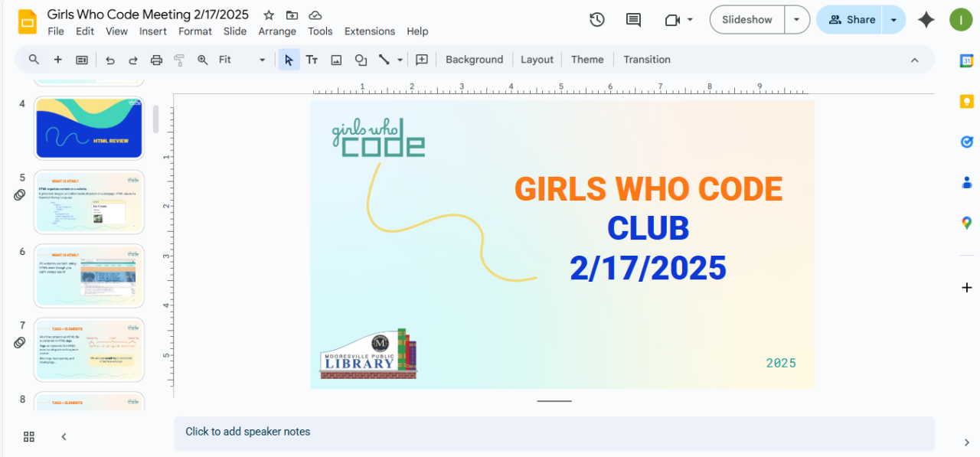Open the Edit menu
Screen dimensions: 980x457
[85, 31]
